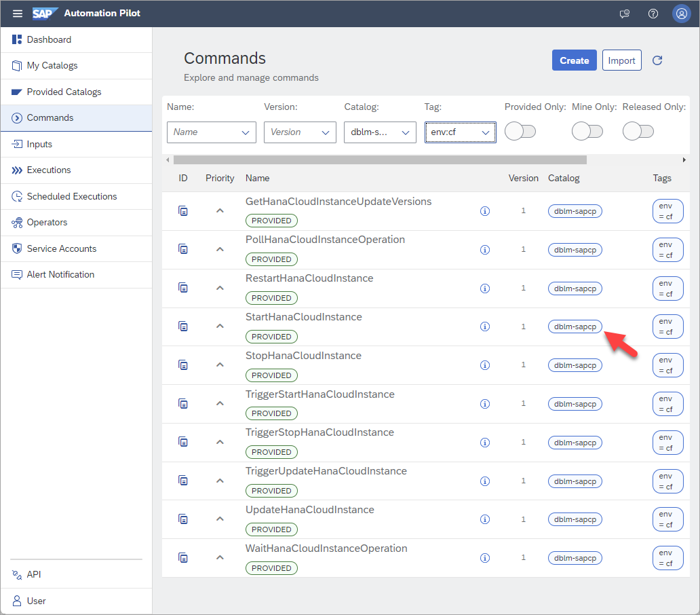Toggle the Released Only switch

[638, 131]
